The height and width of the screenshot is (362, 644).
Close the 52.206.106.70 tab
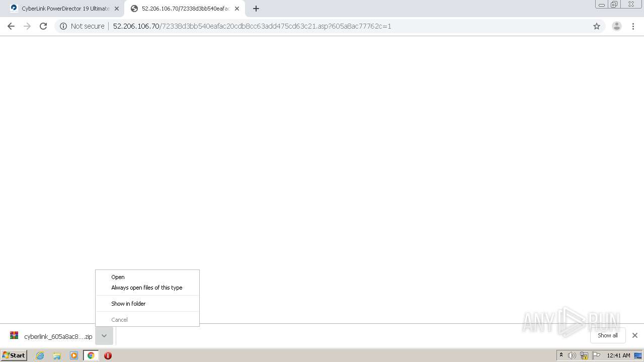coord(237,9)
